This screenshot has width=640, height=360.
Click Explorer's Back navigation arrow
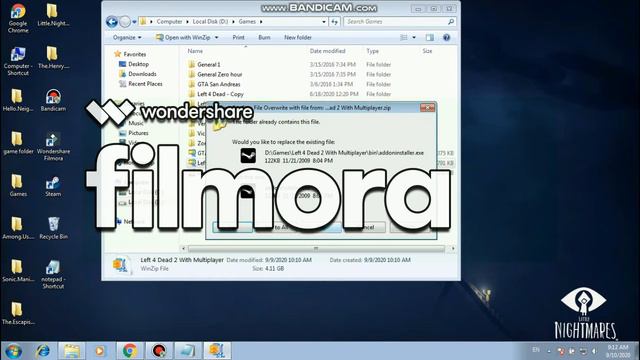(111, 22)
